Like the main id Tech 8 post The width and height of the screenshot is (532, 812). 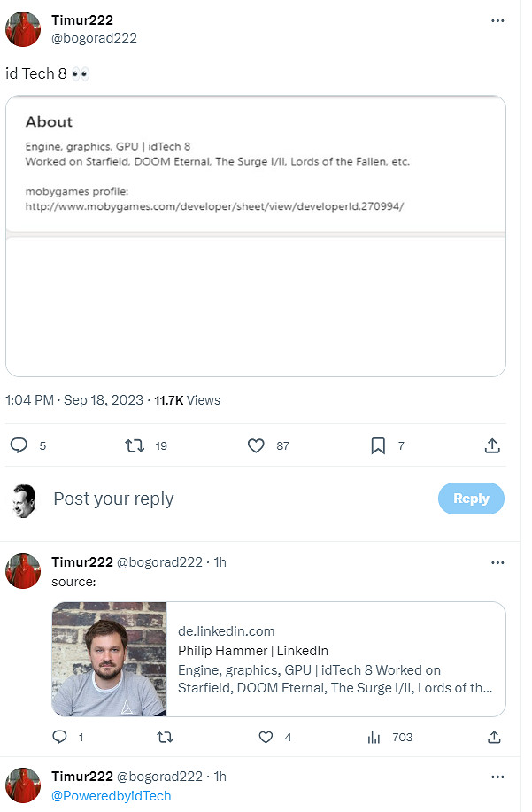(256, 445)
